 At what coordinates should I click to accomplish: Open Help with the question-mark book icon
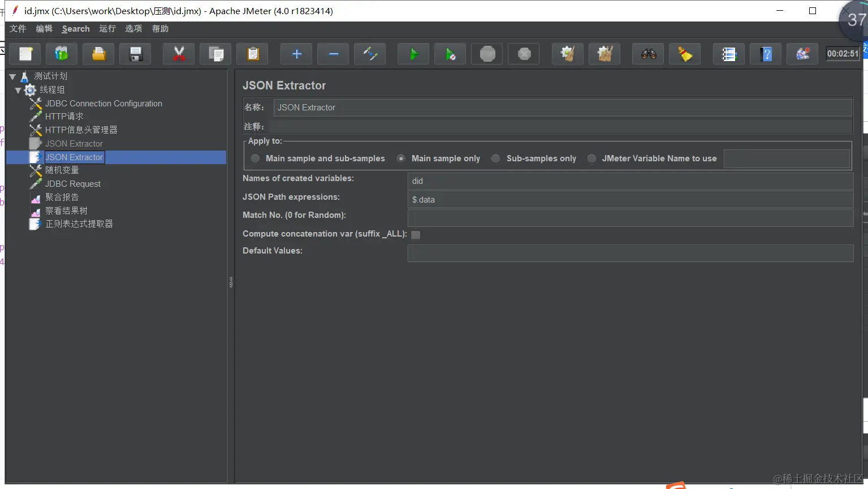pyautogui.click(x=766, y=54)
